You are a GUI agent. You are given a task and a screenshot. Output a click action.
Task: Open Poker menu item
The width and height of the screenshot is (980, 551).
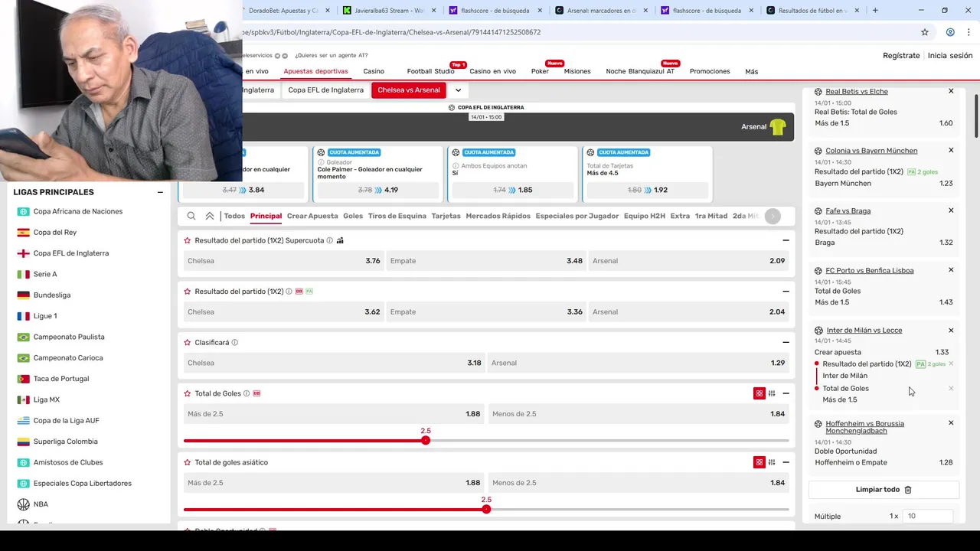pyautogui.click(x=540, y=71)
